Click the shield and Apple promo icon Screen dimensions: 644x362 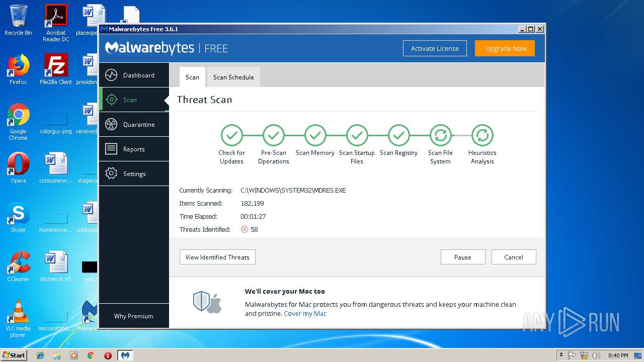[x=207, y=302]
